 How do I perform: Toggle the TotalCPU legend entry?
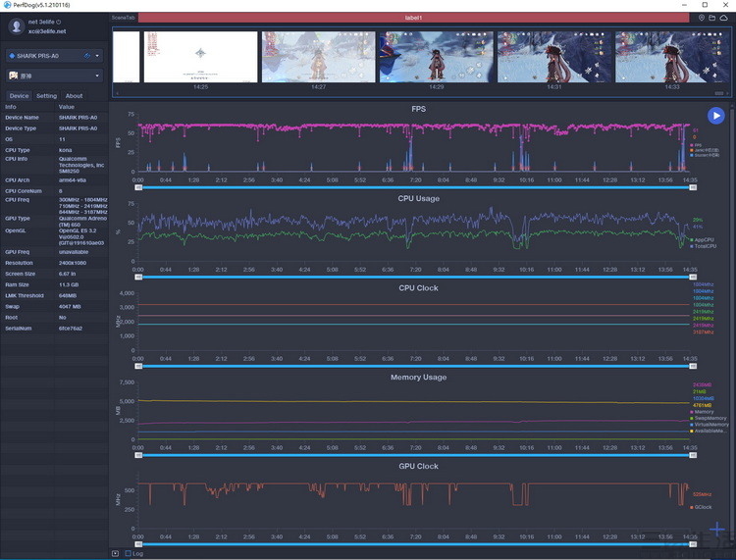pos(707,246)
